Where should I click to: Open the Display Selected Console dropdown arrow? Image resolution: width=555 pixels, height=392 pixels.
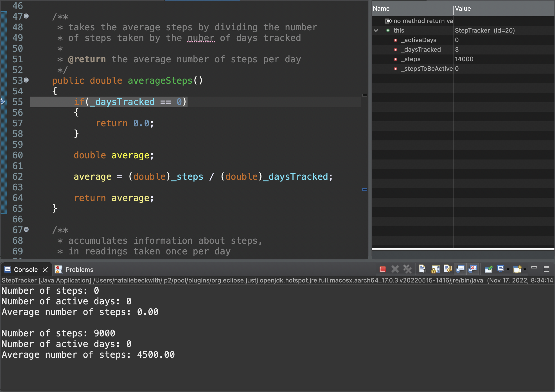pos(508,270)
